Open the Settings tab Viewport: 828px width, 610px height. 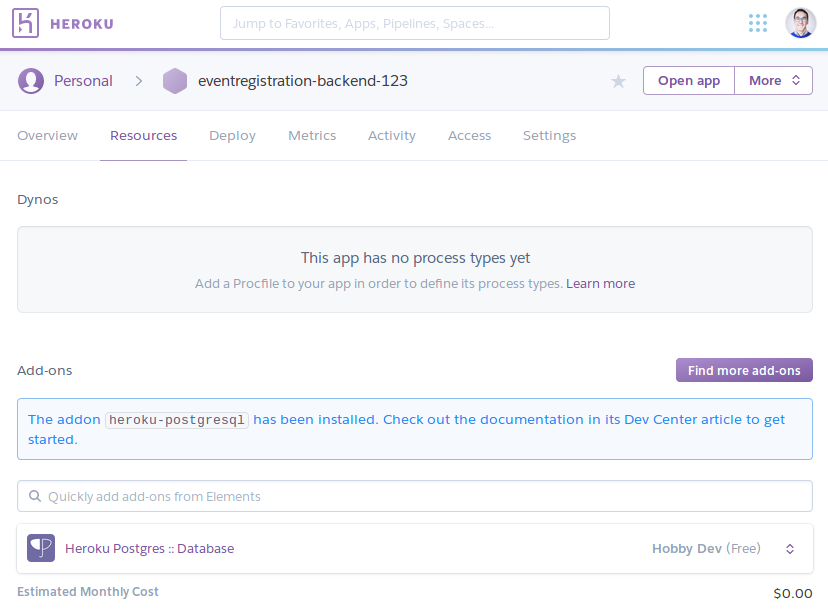point(549,136)
